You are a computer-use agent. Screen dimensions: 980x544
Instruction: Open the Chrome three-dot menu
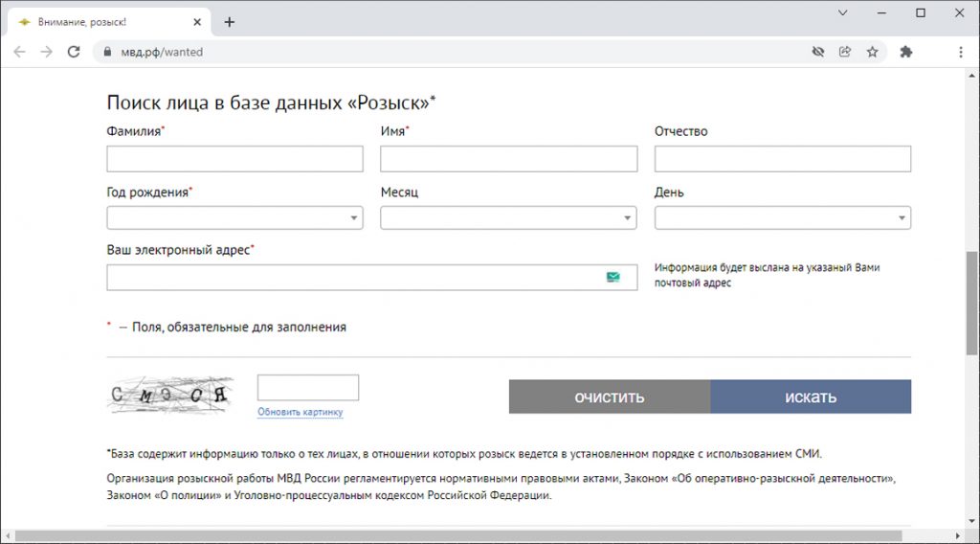pos(960,52)
